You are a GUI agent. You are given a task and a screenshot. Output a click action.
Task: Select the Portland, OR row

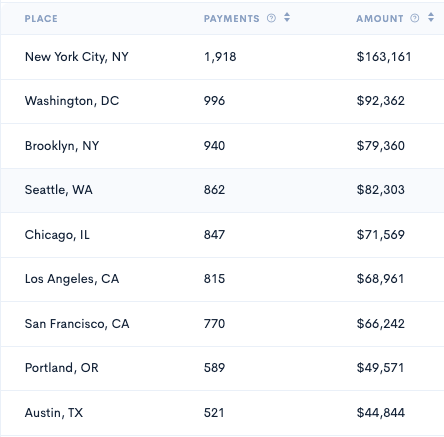(x=222, y=368)
